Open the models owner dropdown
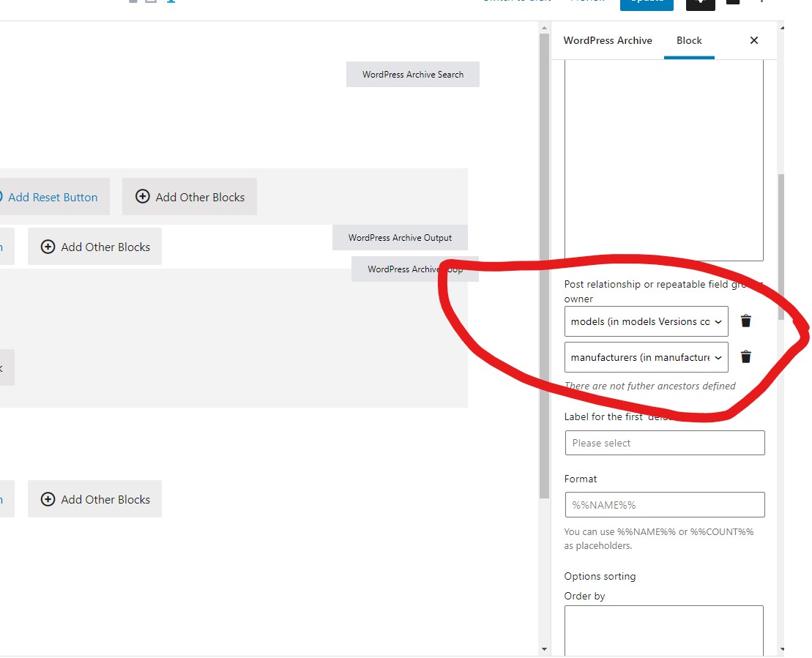 (647, 321)
